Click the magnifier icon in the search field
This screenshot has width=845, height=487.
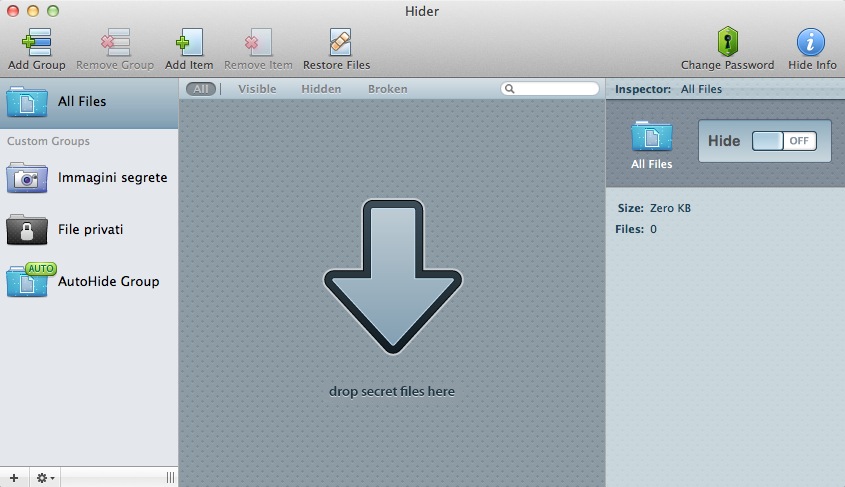pyautogui.click(x=509, y=89)
